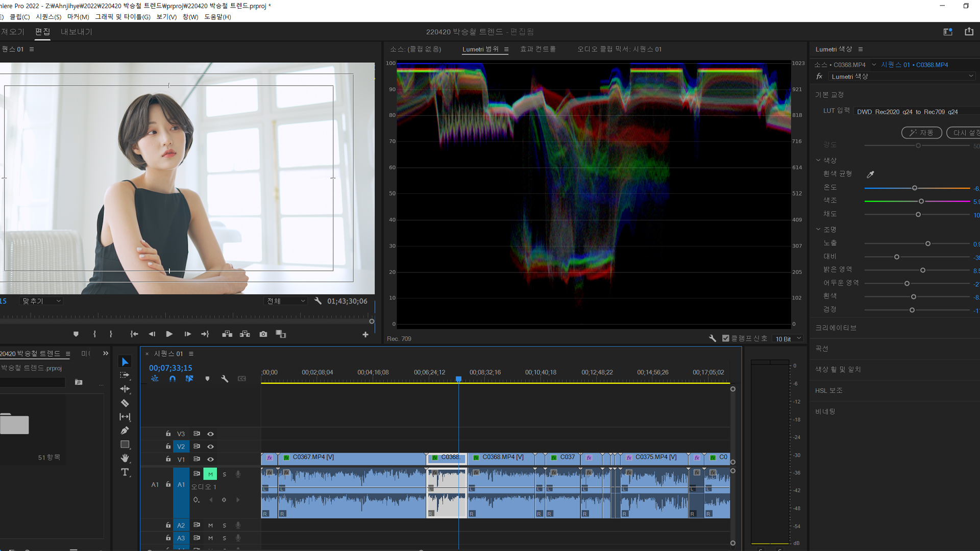
Task: Click the Export Frame camera icon
Action: (x=263, y=334)
